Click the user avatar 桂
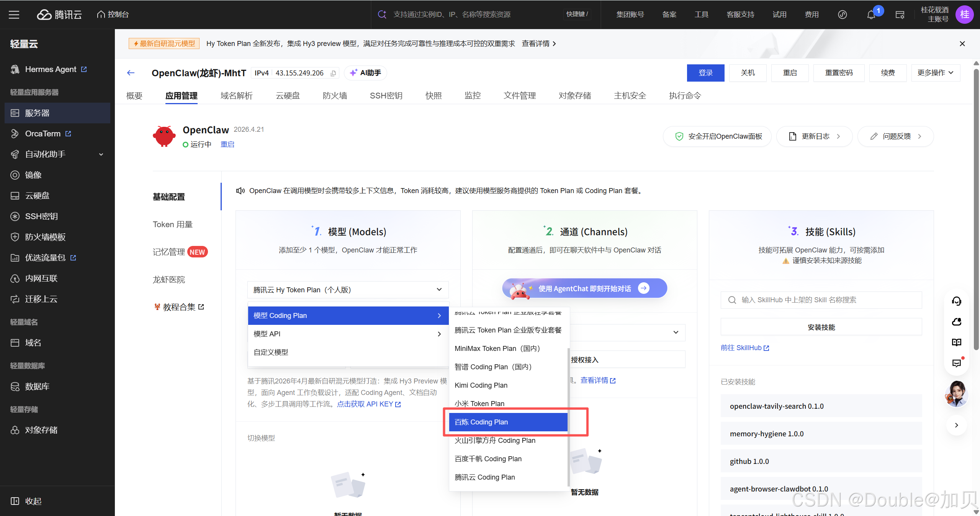 click(x=964, y=15)
